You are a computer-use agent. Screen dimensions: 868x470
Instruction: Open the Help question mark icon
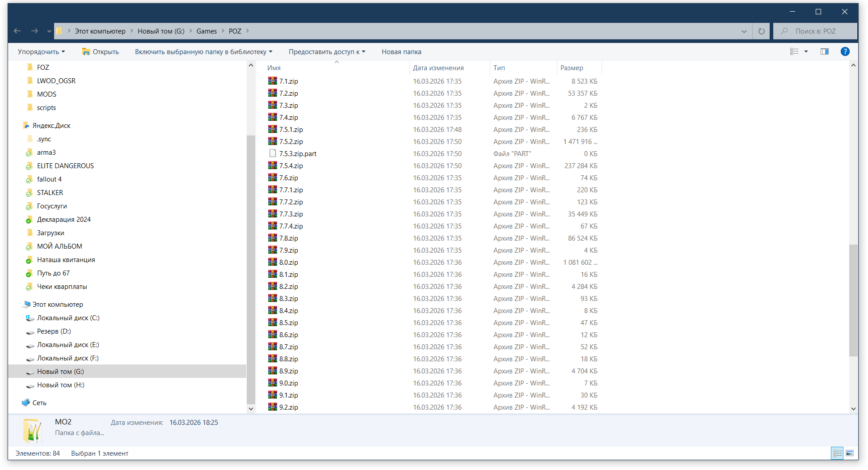coord(845,51)
